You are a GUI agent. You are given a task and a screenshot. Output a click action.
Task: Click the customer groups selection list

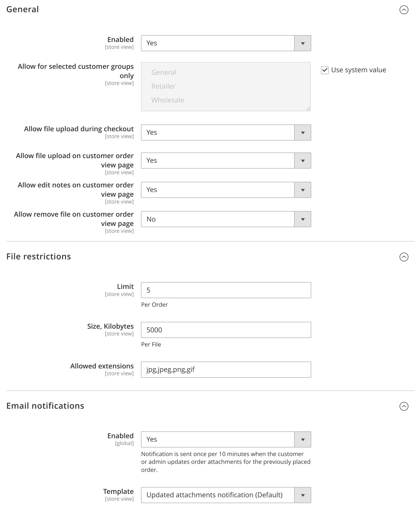click(x=226, y=86)
